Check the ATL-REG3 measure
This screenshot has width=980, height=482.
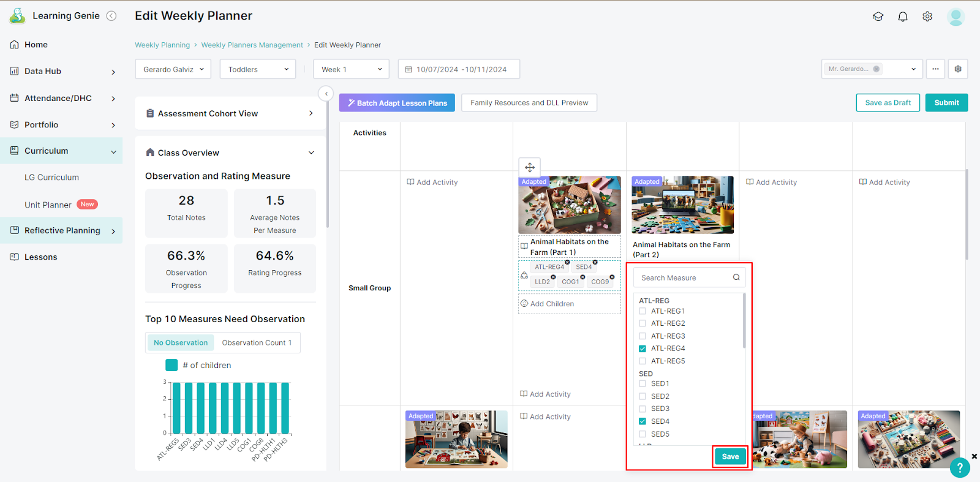pyautogui.click(x=643, y=336)
